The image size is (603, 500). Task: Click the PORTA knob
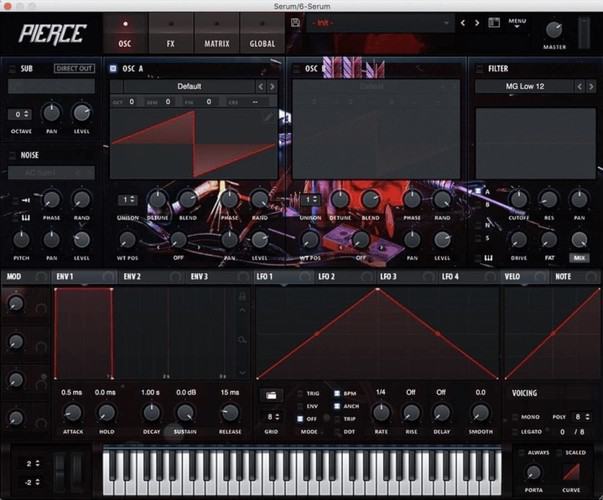(x=533, y=472)
